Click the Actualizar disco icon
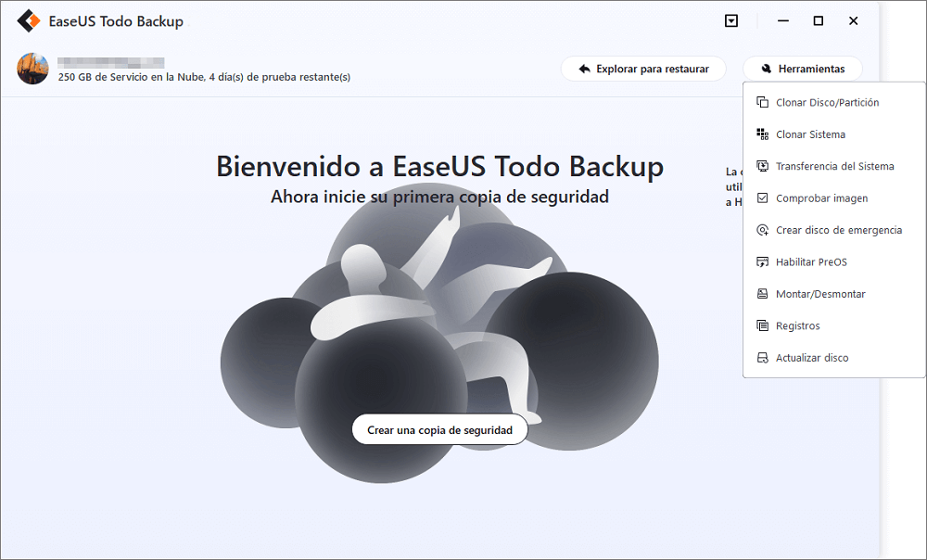 [x=762, y=358]
